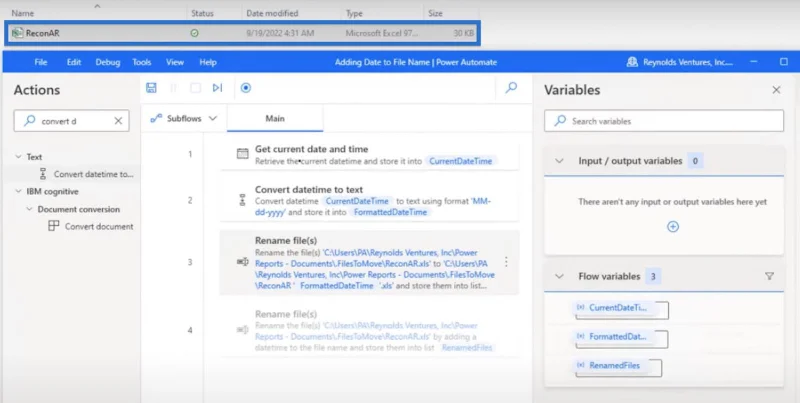
Task: Click the pause flow icon in the toolbar
Action: tap(173, 88)
